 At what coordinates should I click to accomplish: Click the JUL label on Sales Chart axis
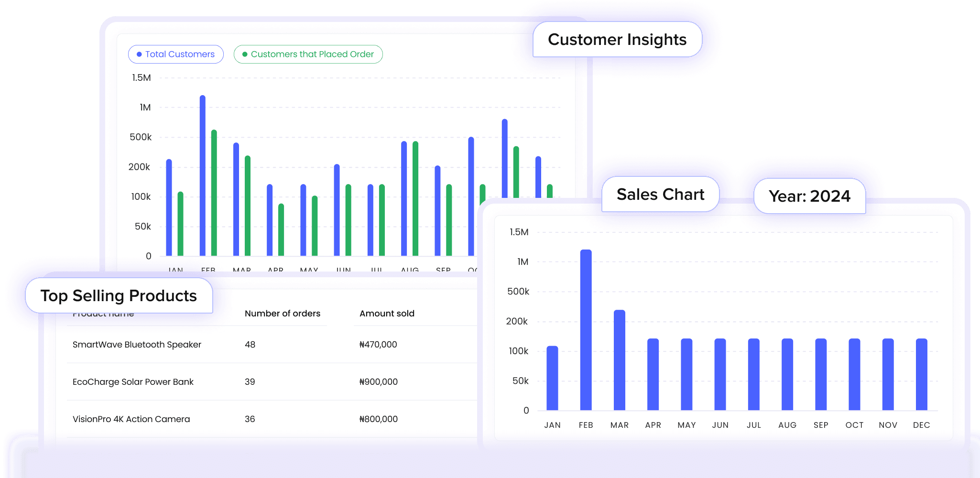point(753,425)
